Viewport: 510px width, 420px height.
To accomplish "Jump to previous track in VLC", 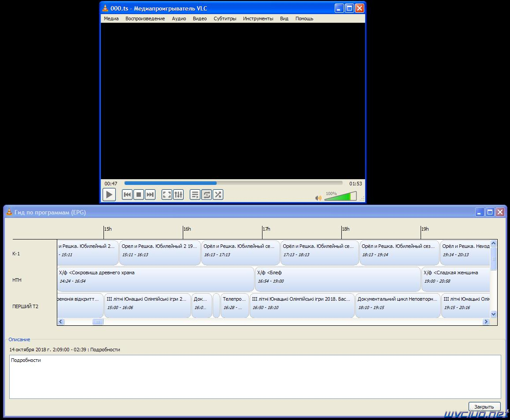I will (x=127, y=195).
